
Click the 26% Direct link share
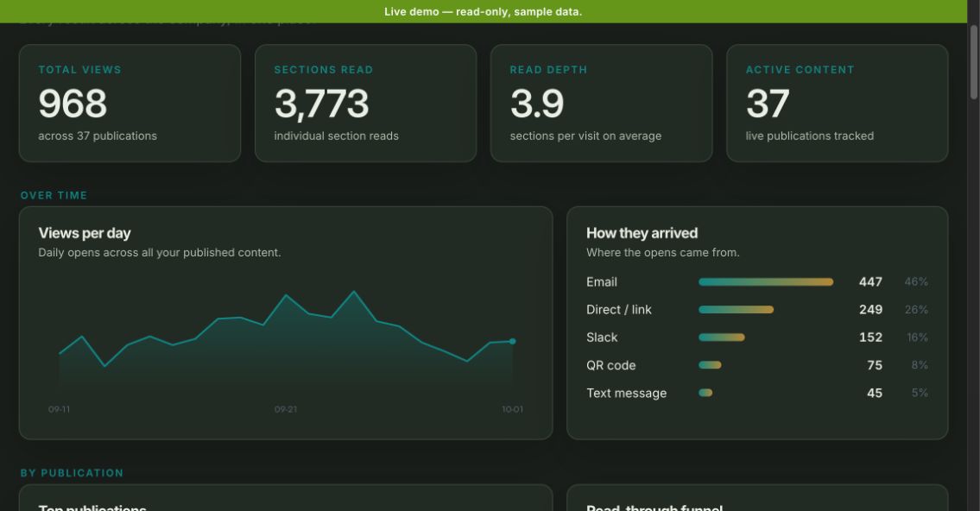[x=915, y=310]
